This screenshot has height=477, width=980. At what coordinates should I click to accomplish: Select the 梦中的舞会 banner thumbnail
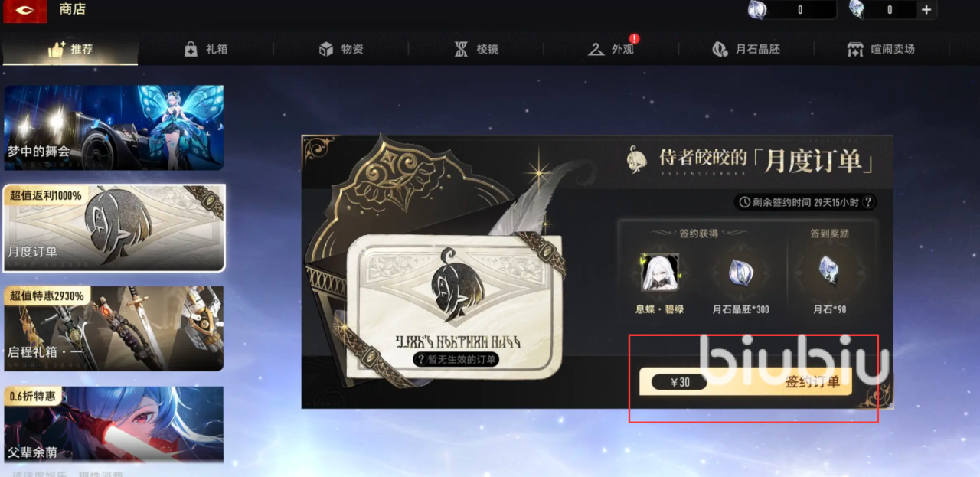[114, 127]
